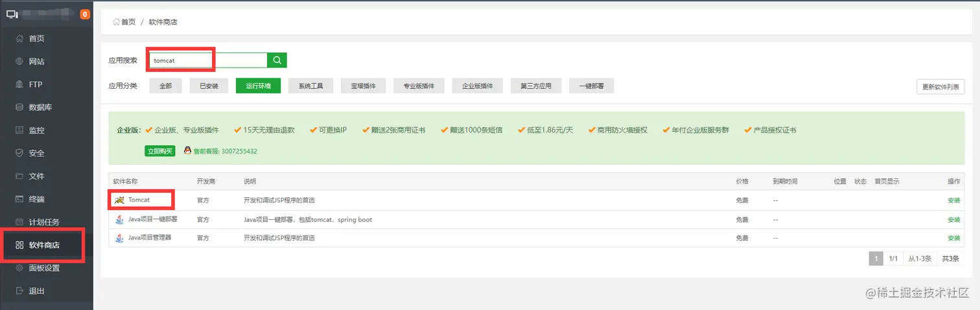Click the logout icon beside 退出

(x=19, y=291)
